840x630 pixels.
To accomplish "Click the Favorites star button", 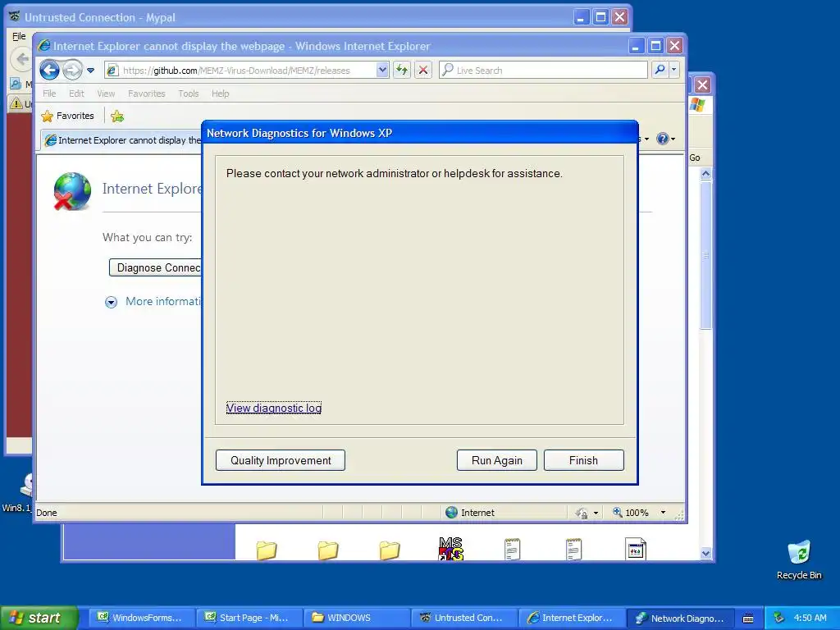I will pos(67,116).
